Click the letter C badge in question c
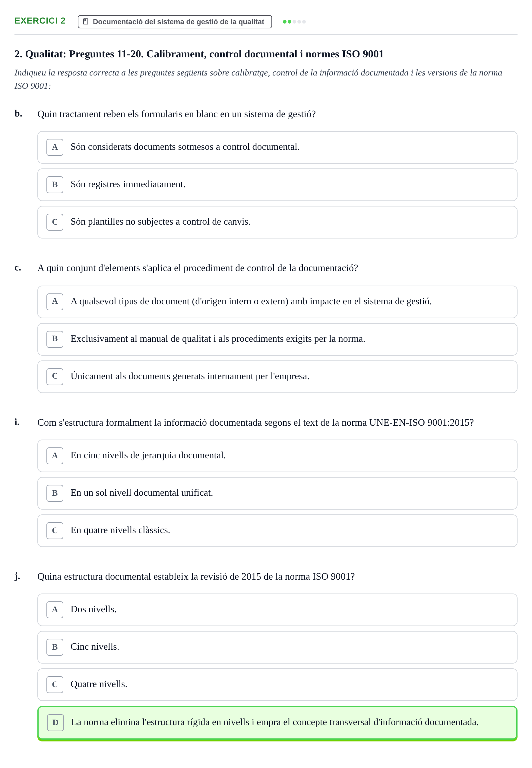The image size is (532, 768). (55, 376)
